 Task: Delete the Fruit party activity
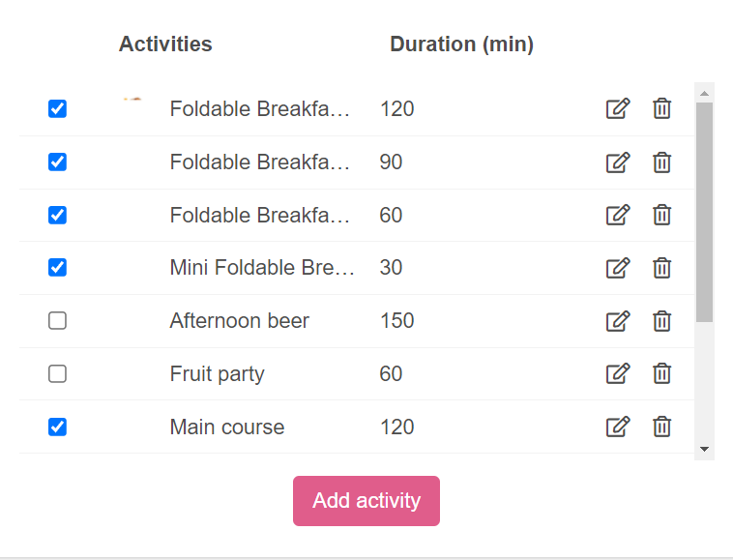661,373
